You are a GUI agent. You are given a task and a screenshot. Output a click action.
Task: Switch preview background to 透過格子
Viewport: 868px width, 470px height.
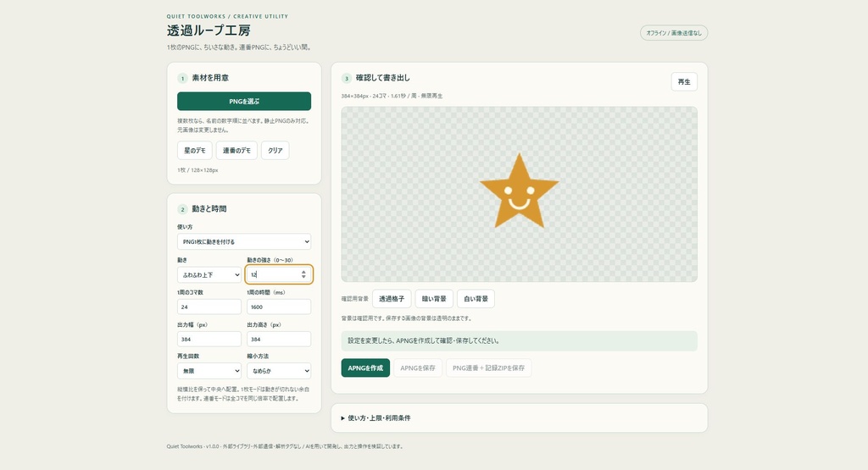(x=392, y=299)
